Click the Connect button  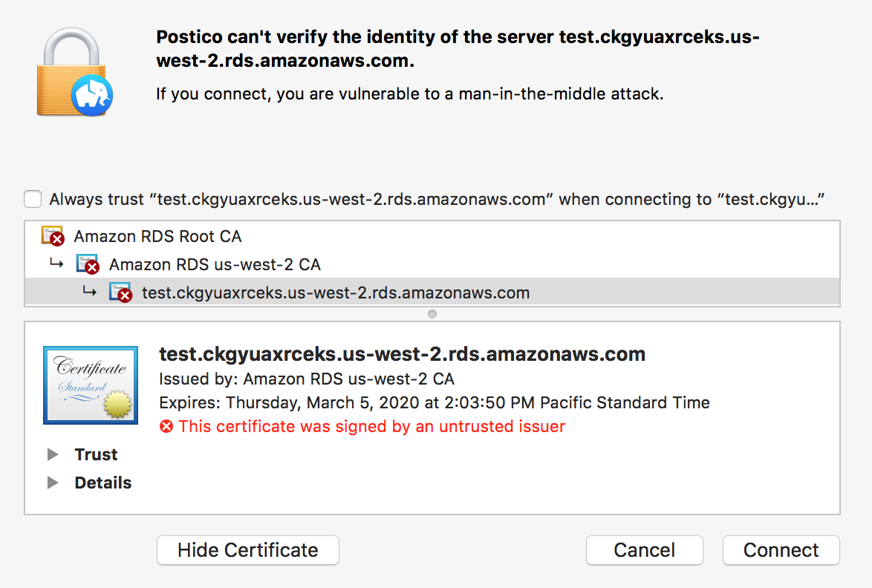[781, 550]
